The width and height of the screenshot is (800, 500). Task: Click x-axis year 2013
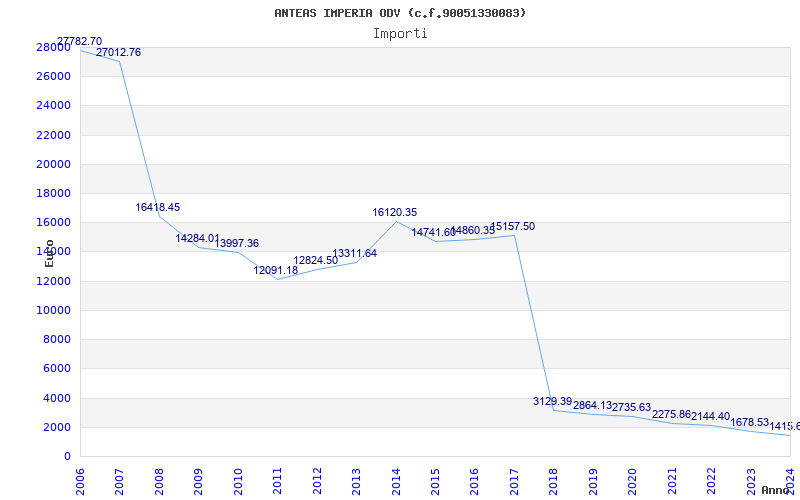[356, 482]
